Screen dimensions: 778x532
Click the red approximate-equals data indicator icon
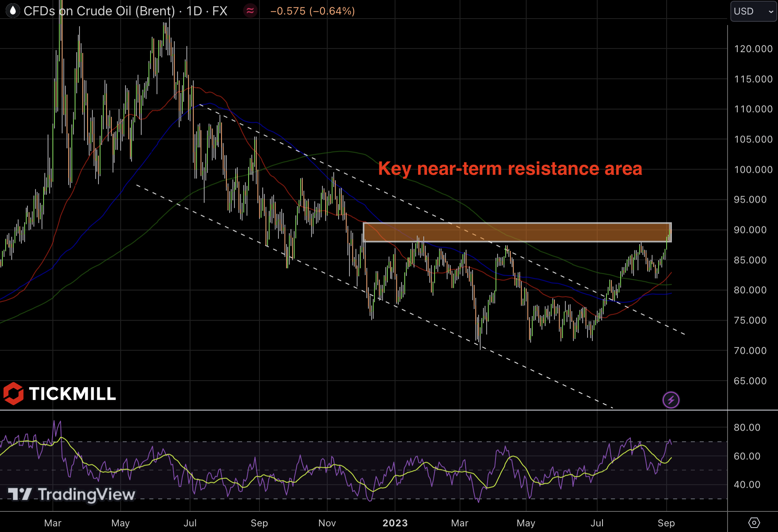point(250,11)
